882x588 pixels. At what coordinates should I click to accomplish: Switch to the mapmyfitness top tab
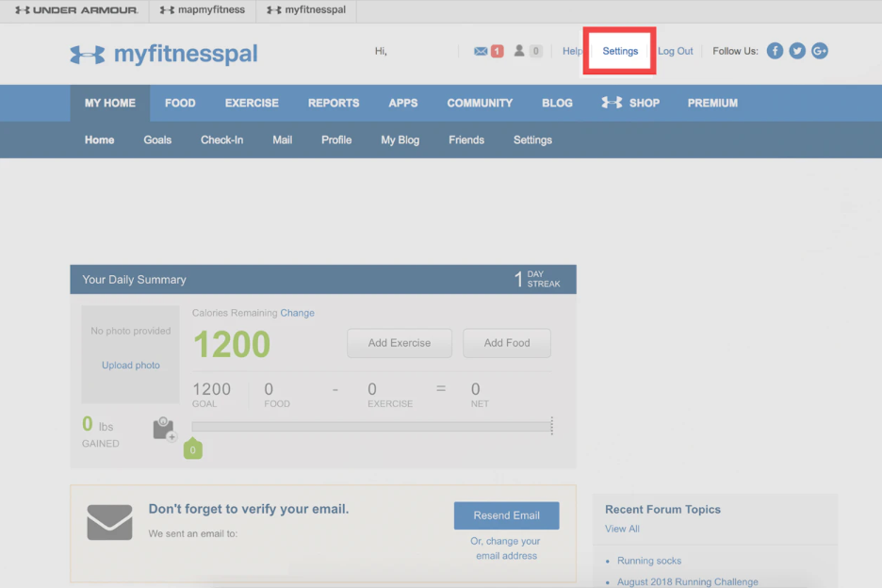click(x=203, y=10)
